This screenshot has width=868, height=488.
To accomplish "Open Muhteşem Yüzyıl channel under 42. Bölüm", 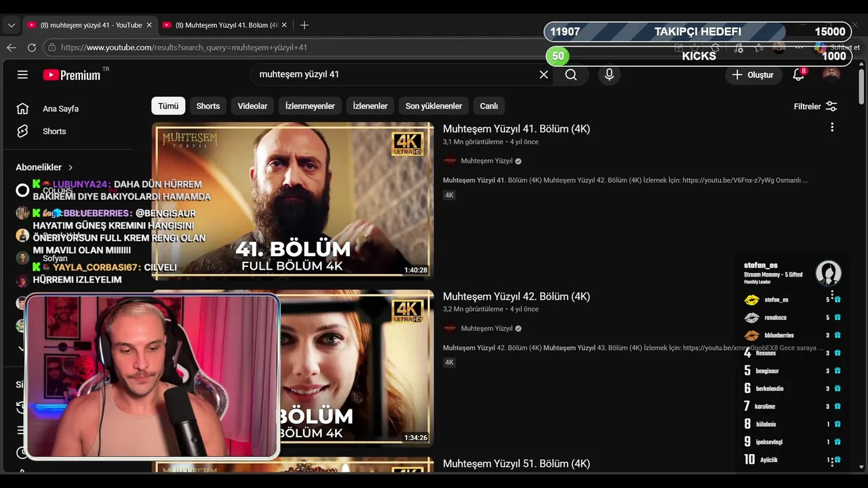I will [x=487, y=329].
